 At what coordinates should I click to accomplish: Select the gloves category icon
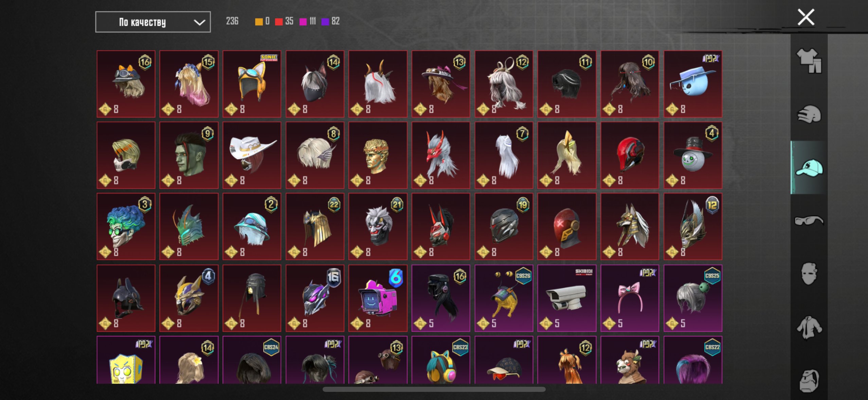(809, 114)
